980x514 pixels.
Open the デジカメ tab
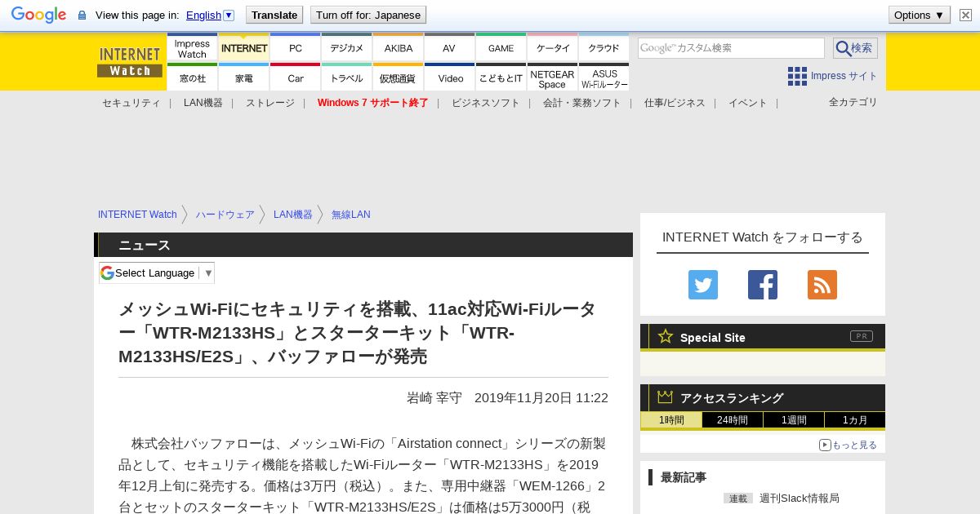(347, 49)
